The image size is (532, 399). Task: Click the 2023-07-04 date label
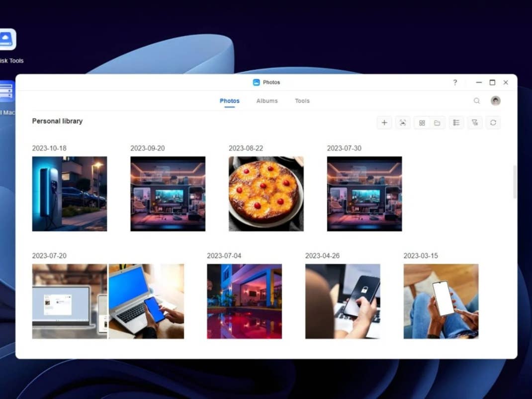(x=224, y=255)
